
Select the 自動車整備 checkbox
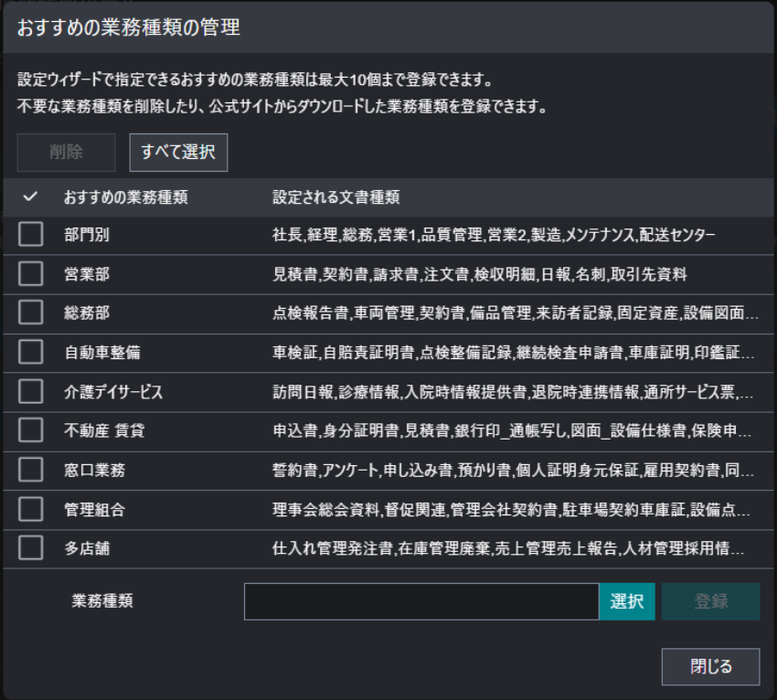(31, 353)
